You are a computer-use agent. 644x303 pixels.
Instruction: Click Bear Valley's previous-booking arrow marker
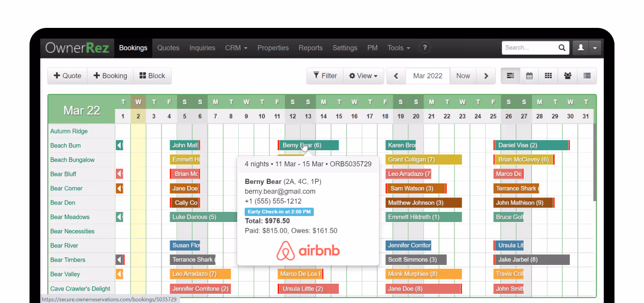(120, 274)
